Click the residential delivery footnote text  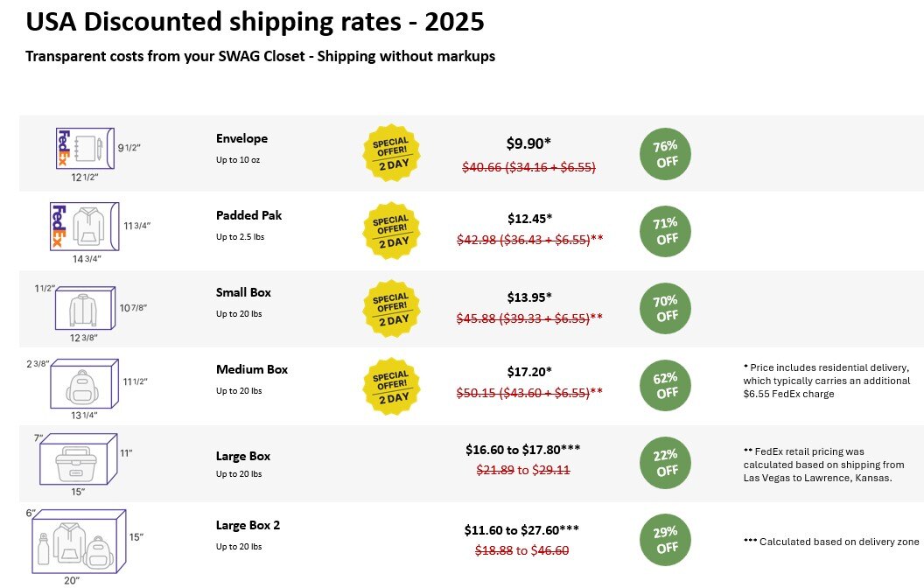pyautogui.click(x=825, y=380)
